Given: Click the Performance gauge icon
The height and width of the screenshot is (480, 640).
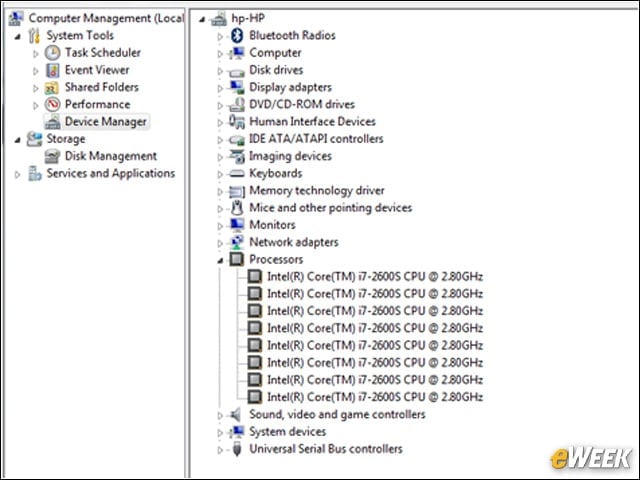Looking at the screenshot, I should (x=53, y=104).
